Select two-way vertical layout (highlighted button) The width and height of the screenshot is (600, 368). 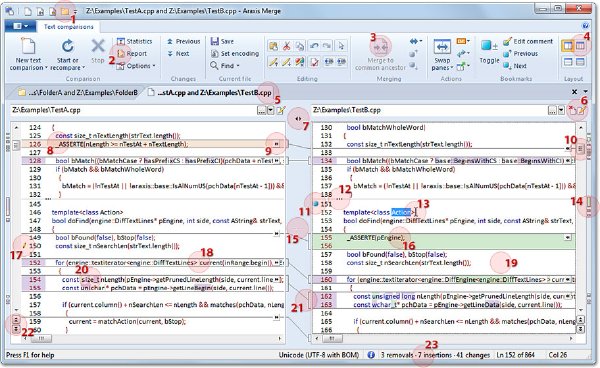(x=568, y=46)
